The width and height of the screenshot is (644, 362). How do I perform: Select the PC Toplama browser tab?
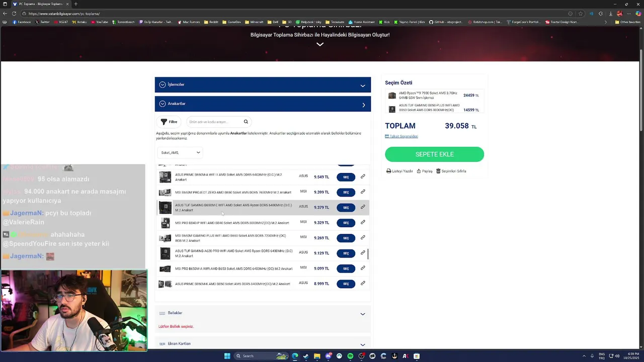click(x=40, y=4)
